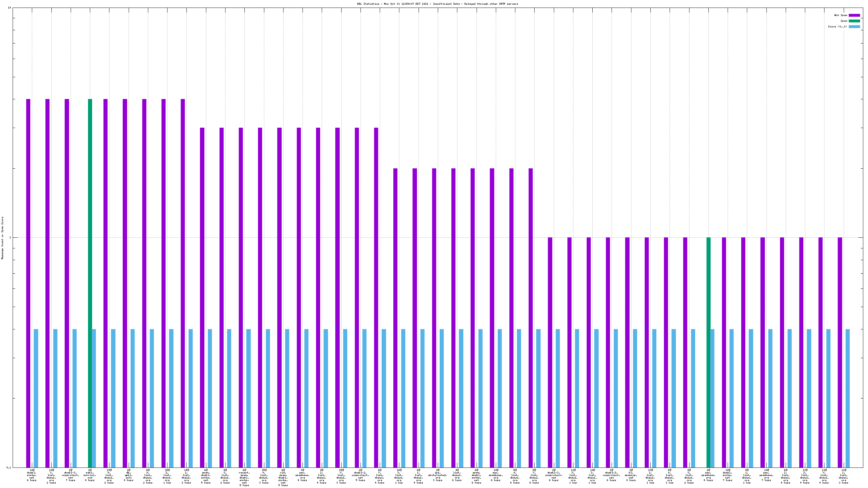Click the recent.spam.dnsbl.sorbs.net axis label
The height and width of the screenshot is (488, 868).
point(244,478)
